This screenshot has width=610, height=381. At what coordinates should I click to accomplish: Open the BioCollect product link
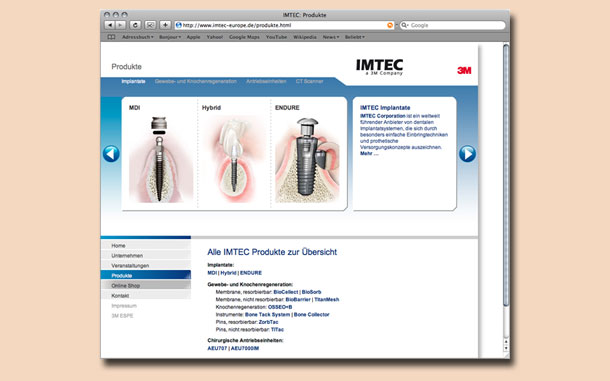click(x=286, y=292)
